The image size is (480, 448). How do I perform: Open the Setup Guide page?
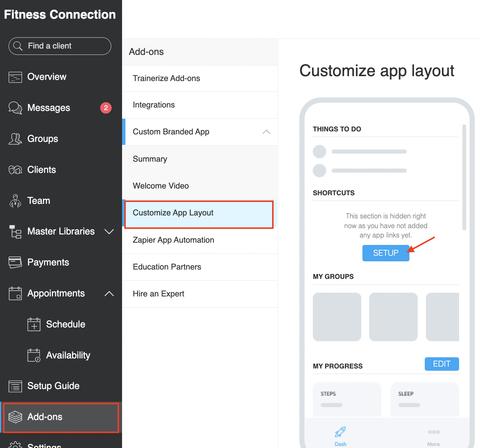click(53, 386)
